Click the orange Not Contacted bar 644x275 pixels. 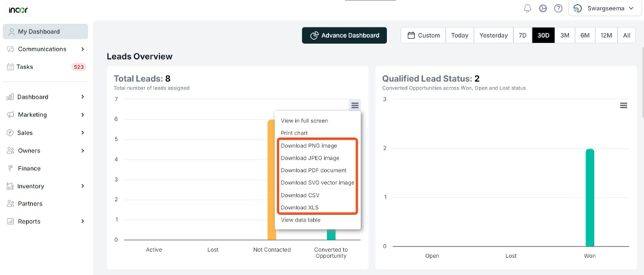pyautogui.click(x=271, y=180)
